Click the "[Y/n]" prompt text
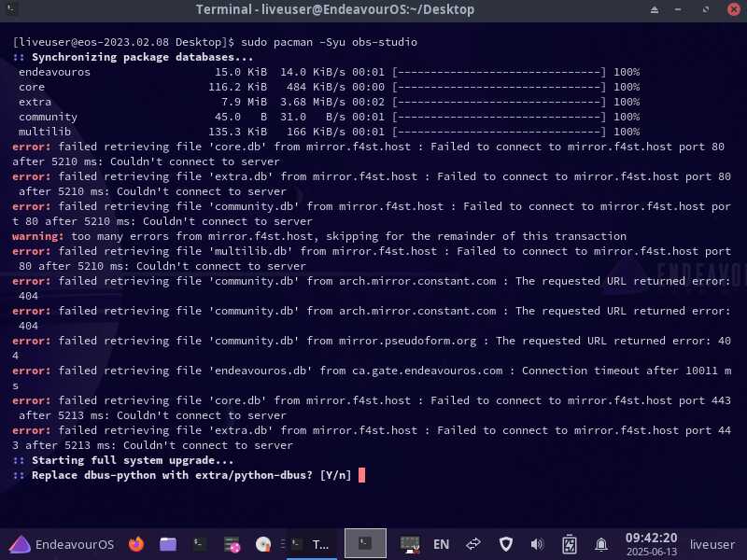The image size is (747, 560). (335, 475)
